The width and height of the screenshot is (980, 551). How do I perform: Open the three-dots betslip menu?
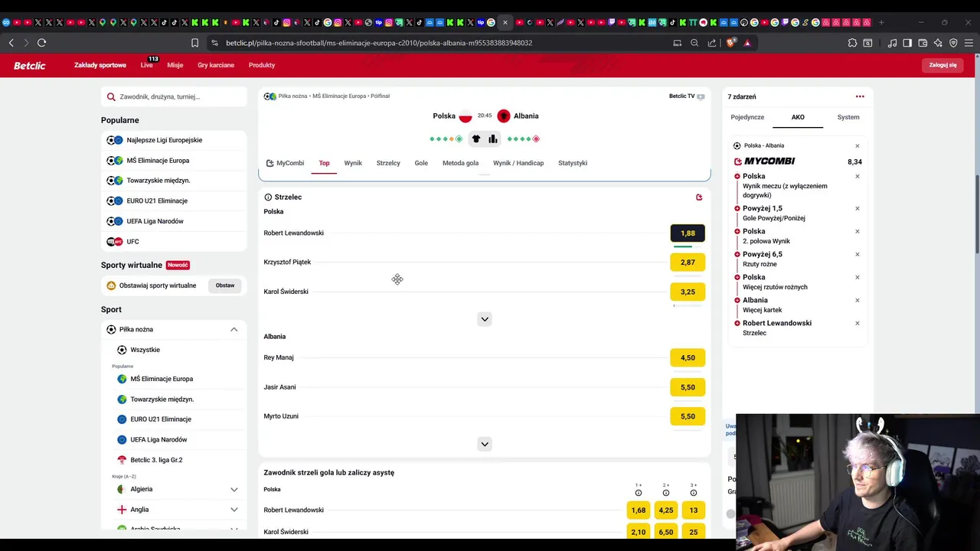click(860, 96)
